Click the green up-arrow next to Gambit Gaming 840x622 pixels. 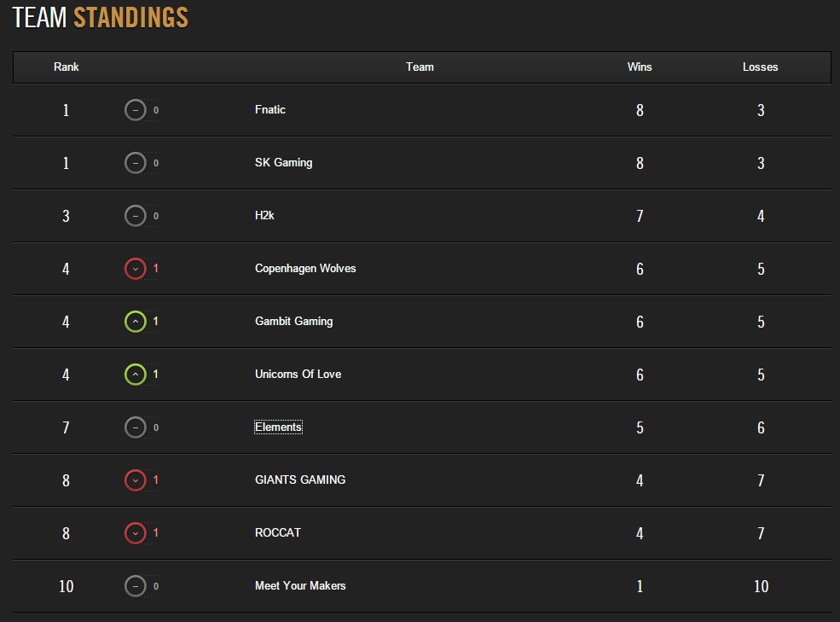click(135, 322)
